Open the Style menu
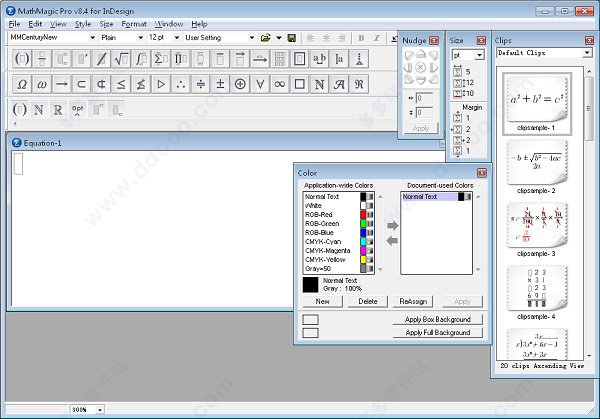Screen dimensions: 600x419 point(83,24)
